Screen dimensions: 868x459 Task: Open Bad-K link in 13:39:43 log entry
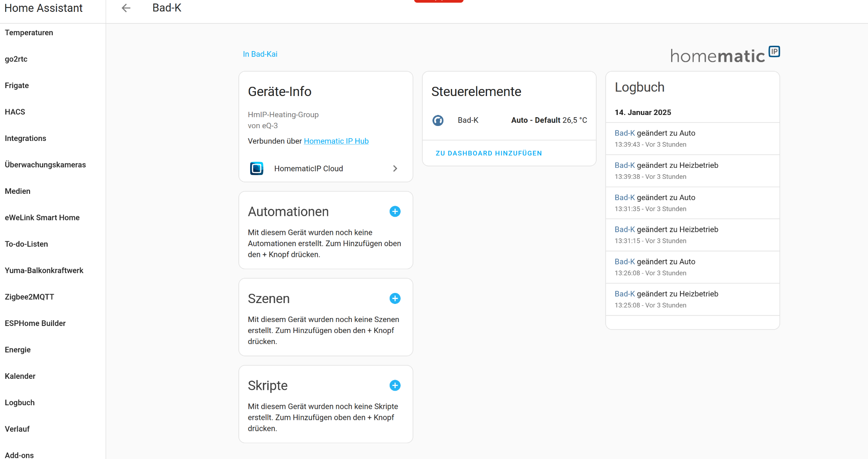[x=624, y=133]
